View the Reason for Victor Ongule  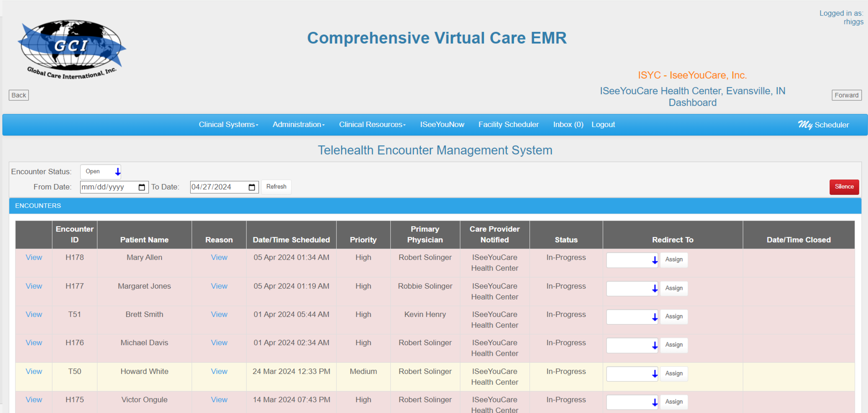219,400
